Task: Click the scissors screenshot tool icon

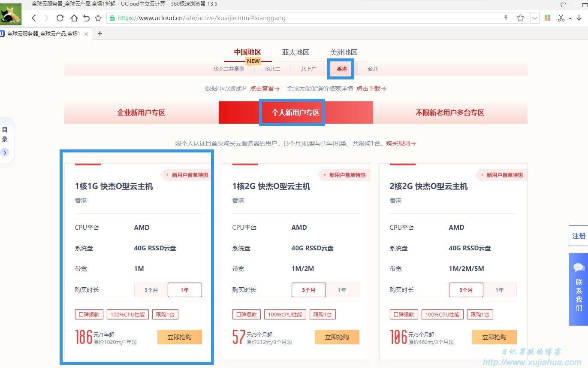Action: 561,18
